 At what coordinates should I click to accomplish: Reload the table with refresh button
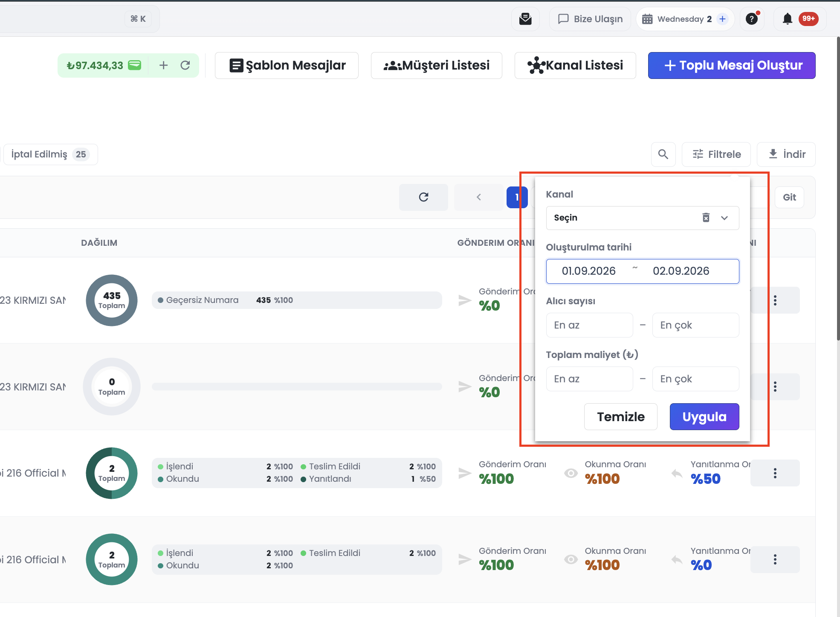pyautogui.click(x=423, y=197)
